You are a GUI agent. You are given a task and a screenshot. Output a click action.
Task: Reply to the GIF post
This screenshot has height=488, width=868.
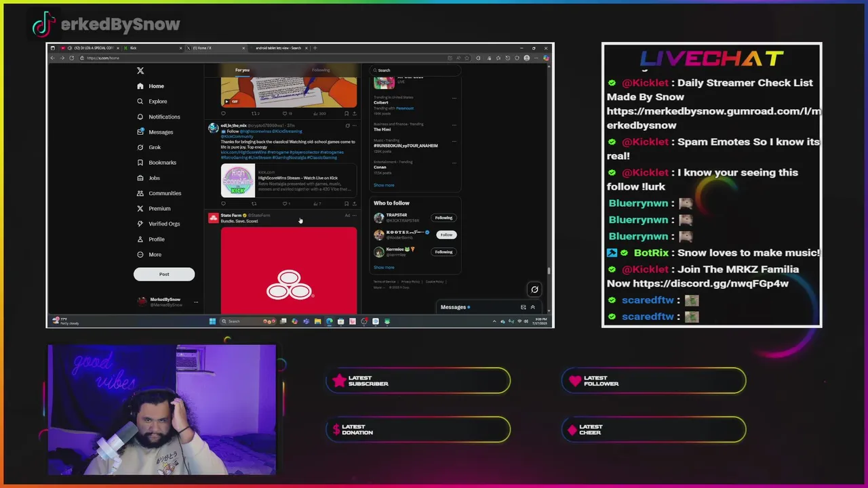(223, 113)
